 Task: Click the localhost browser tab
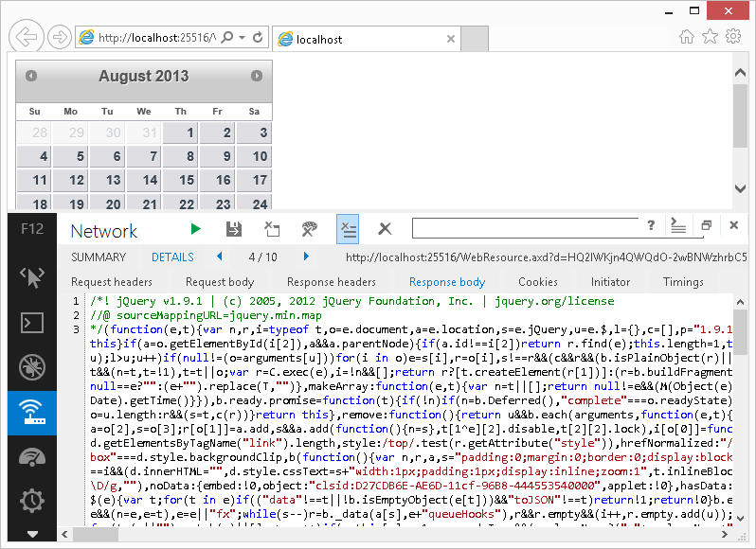367,39
